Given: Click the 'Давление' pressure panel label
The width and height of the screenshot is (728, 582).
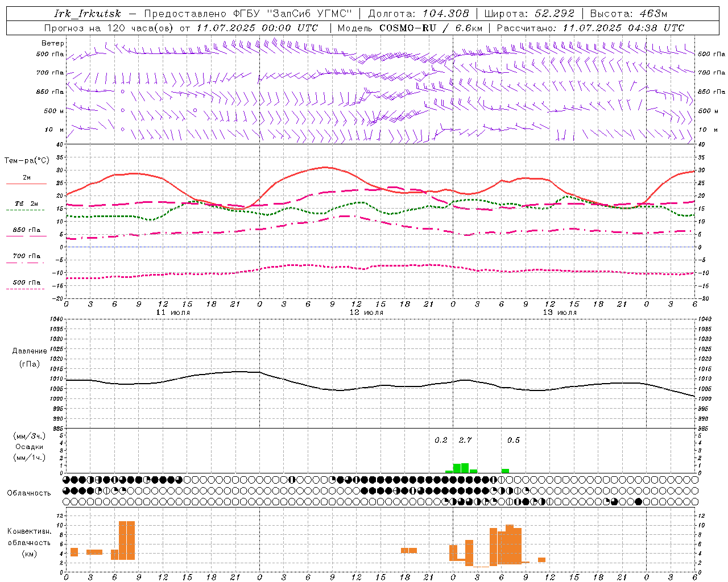Looking at the screenshot, I should (30, 351).
